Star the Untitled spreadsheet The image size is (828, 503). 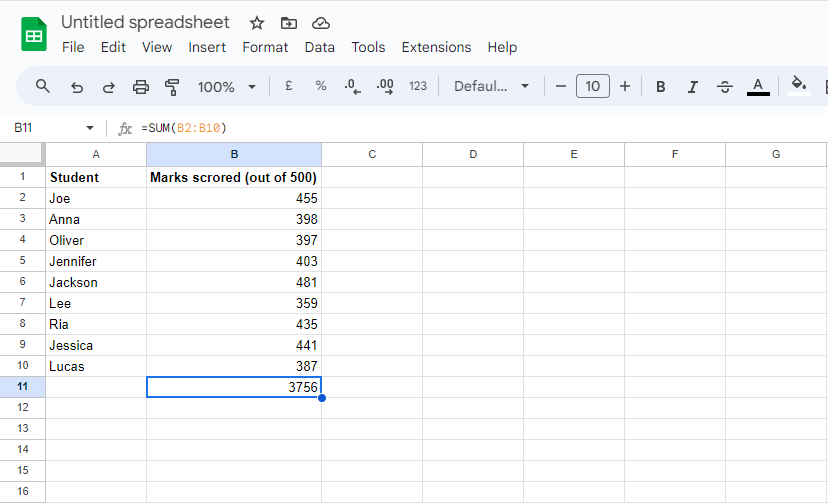[x=257, y=23]
